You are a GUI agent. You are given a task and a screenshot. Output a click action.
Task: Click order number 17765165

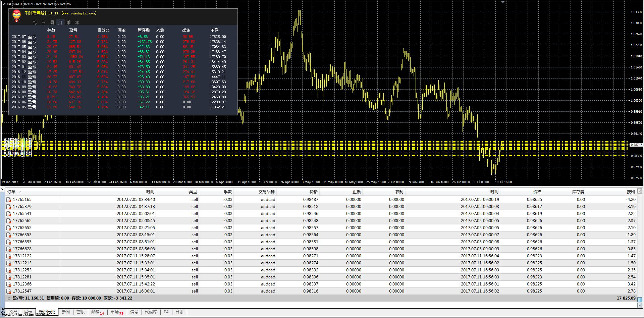point(22,200)
